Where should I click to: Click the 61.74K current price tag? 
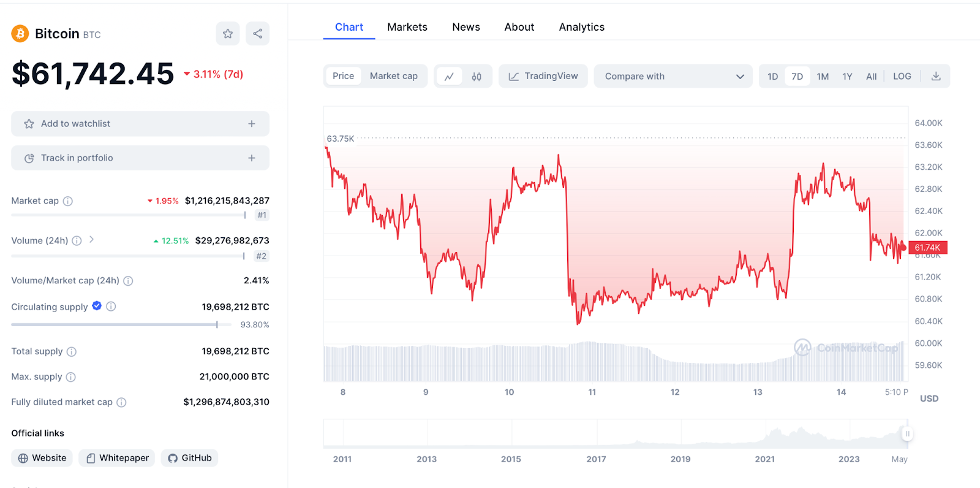click(x=929, y=248)
